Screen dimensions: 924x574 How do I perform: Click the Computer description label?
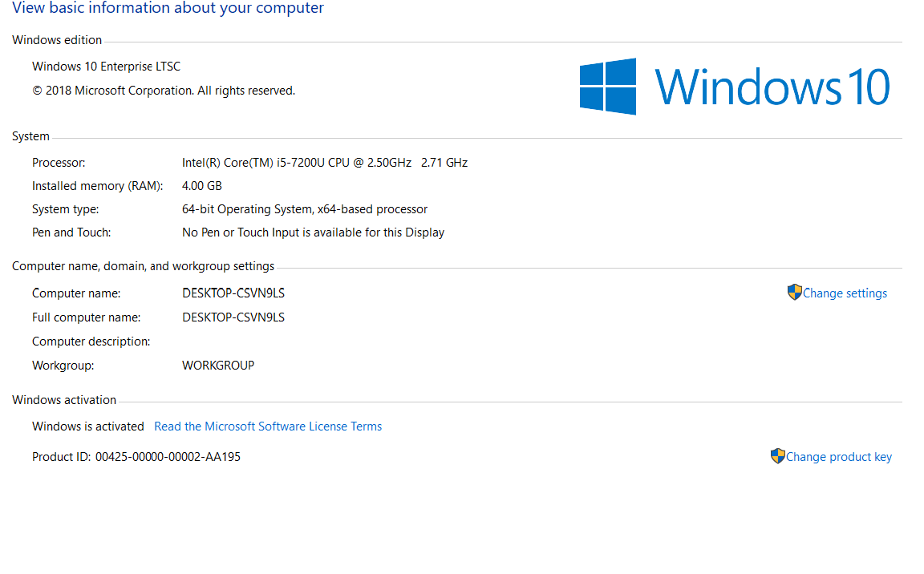click(91, 342)
